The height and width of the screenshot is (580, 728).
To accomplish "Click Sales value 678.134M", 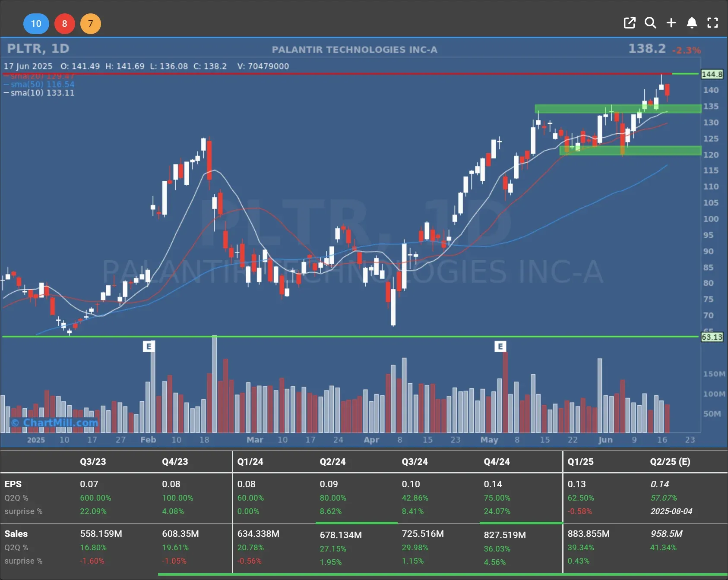I will point(341,535).
